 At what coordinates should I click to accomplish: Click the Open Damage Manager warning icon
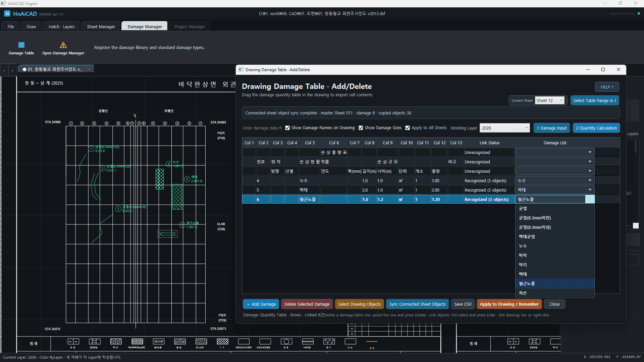tap(63, 45)
